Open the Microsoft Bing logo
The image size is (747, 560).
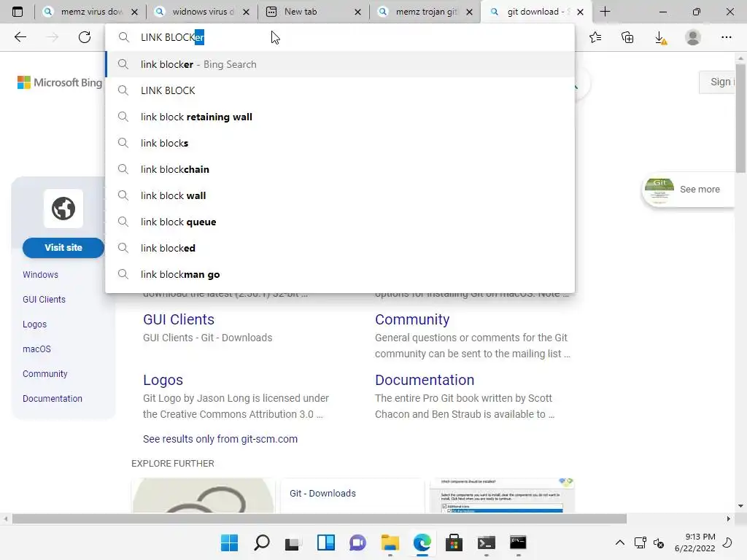60,82
